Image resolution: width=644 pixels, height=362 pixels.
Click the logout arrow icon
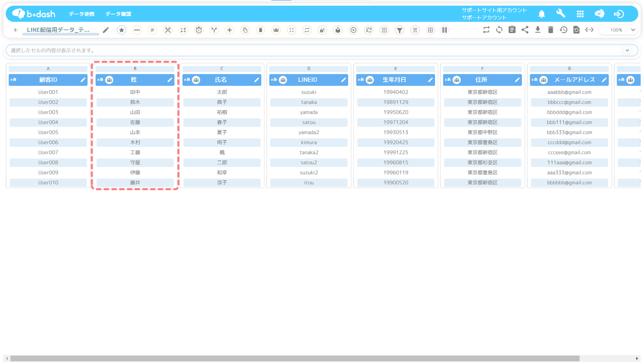click(619, 14)
